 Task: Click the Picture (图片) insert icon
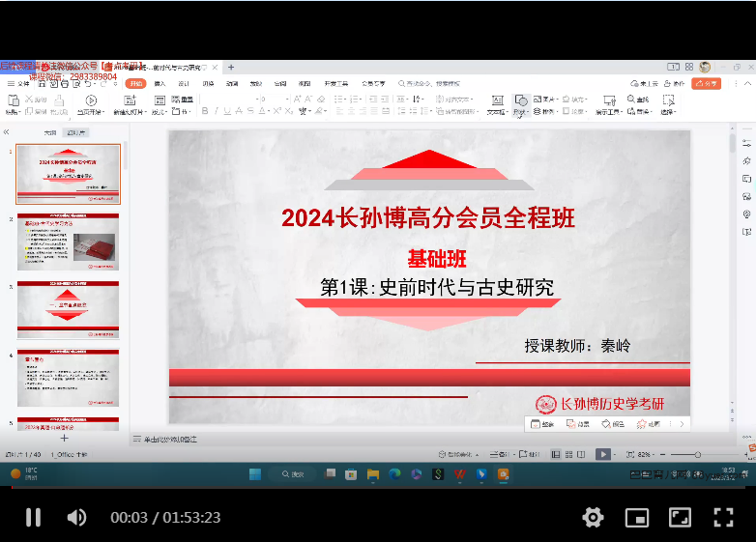538,99
